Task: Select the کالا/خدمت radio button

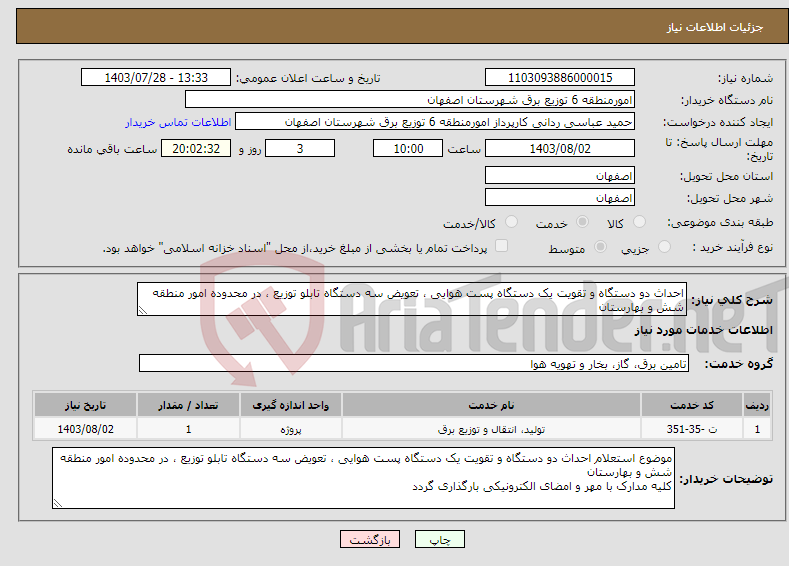Action: [511, 222]
